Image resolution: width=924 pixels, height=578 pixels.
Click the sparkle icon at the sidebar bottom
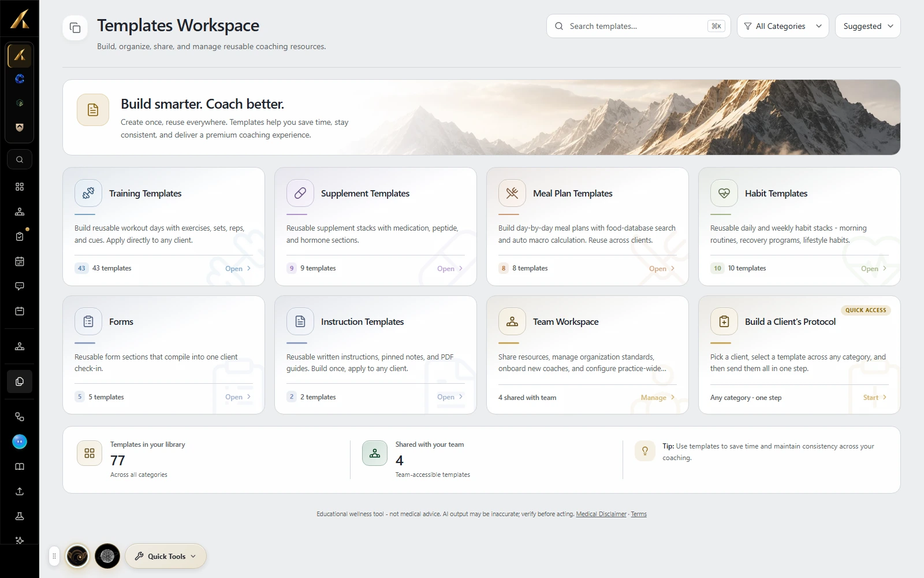click(x=20, y=540)
